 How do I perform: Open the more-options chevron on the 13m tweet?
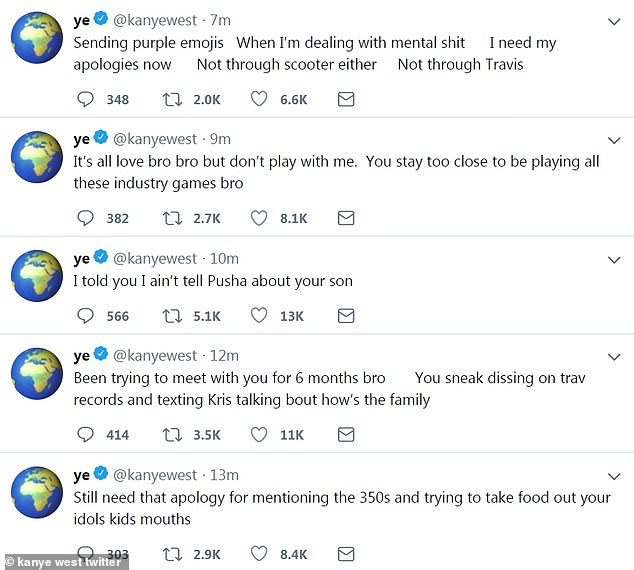point(614,476)
